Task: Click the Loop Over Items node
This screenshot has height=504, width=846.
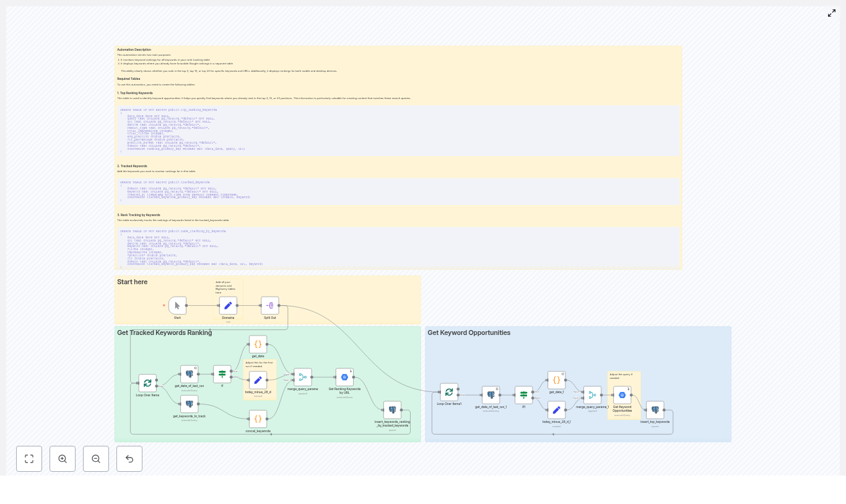Action: (x=147, y=383)
